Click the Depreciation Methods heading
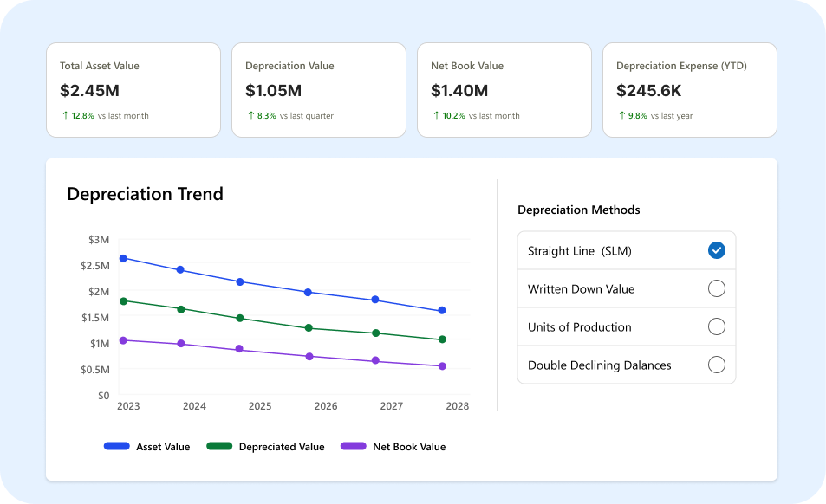The height and width of the screenshot is (504, 826). 578,210
